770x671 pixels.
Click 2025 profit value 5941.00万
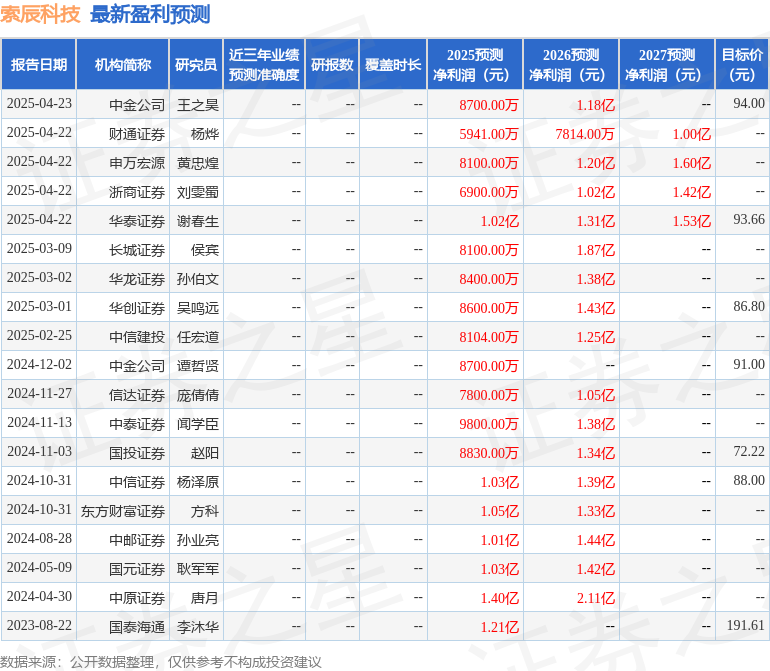[x=489, y=134]
